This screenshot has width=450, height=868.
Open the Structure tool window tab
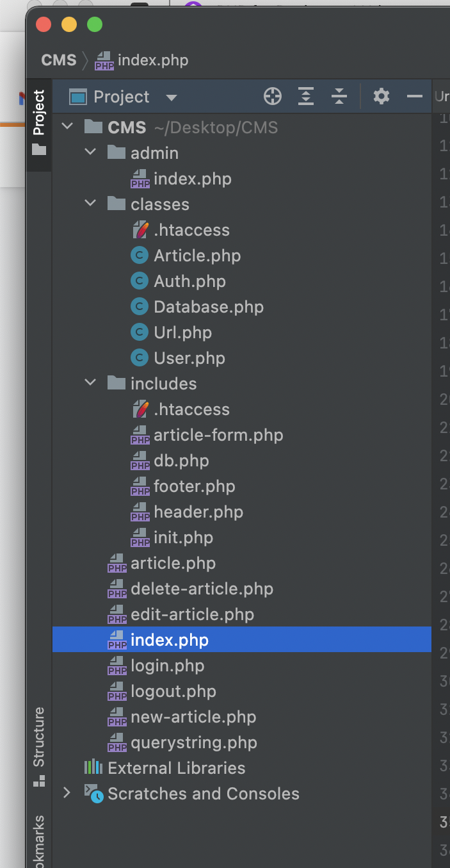[39, 746]
